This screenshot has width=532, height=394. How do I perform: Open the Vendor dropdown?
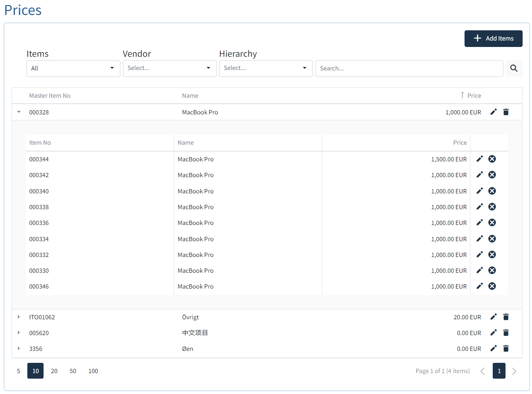(170, 68)
